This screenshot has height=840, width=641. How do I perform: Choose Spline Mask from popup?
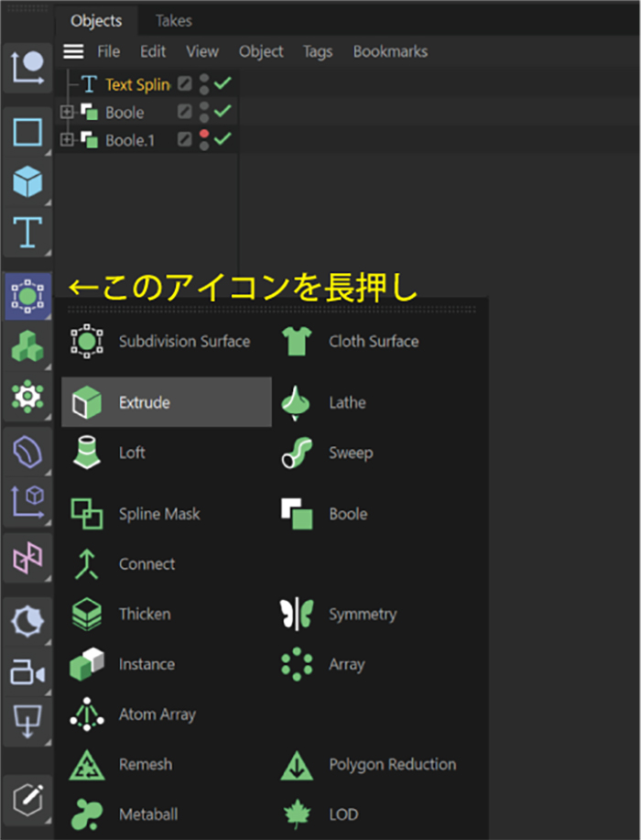(x=167, y=514)
